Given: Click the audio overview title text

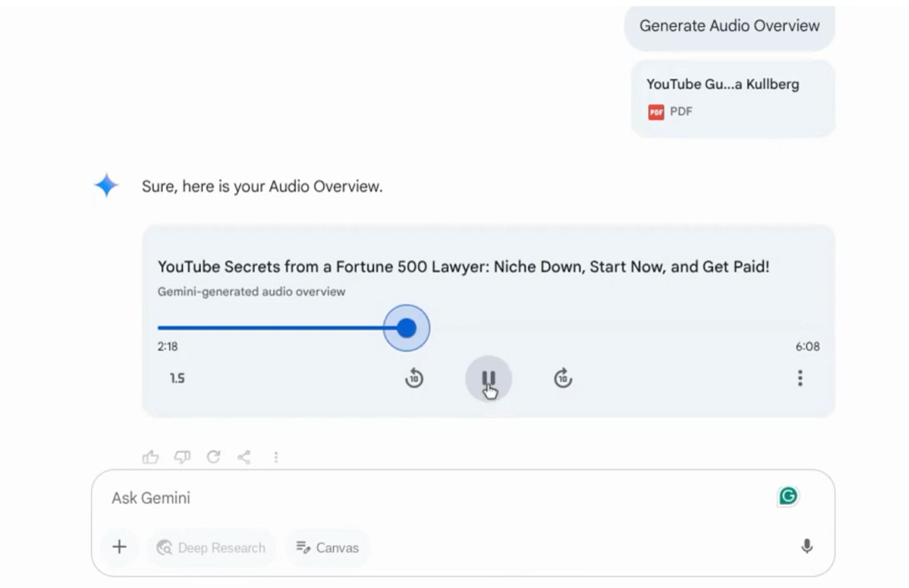Looking at the screenshot, I should (463, 267).
